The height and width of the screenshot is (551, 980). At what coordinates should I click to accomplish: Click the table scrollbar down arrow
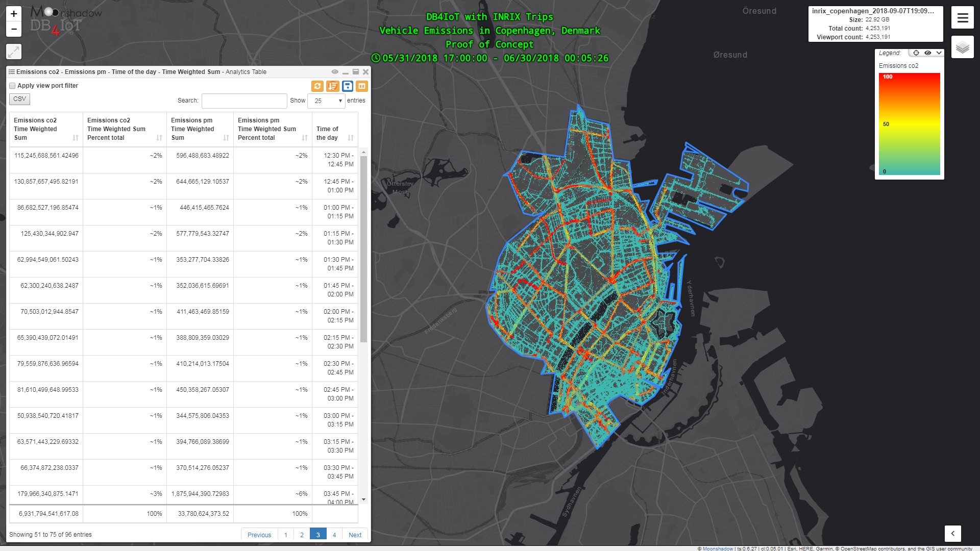(x=363, y=499)
